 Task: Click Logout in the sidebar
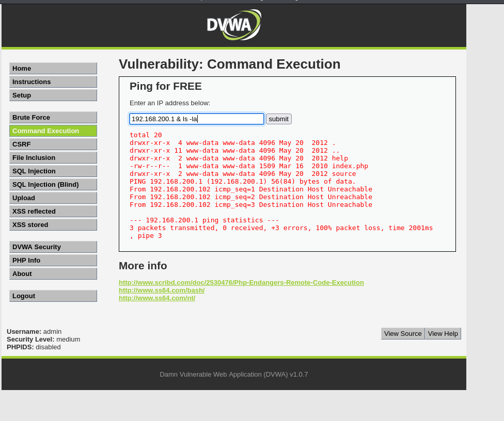point(53,296)
